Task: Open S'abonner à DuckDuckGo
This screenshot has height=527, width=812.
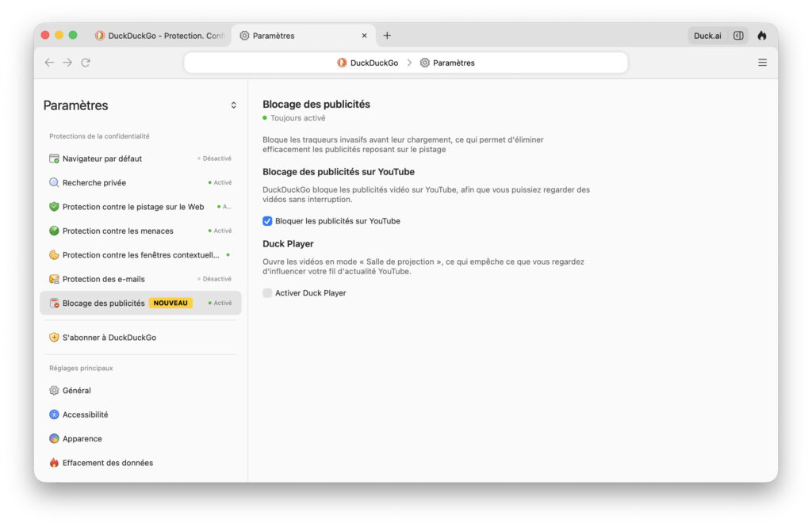Action: (140, 338)
